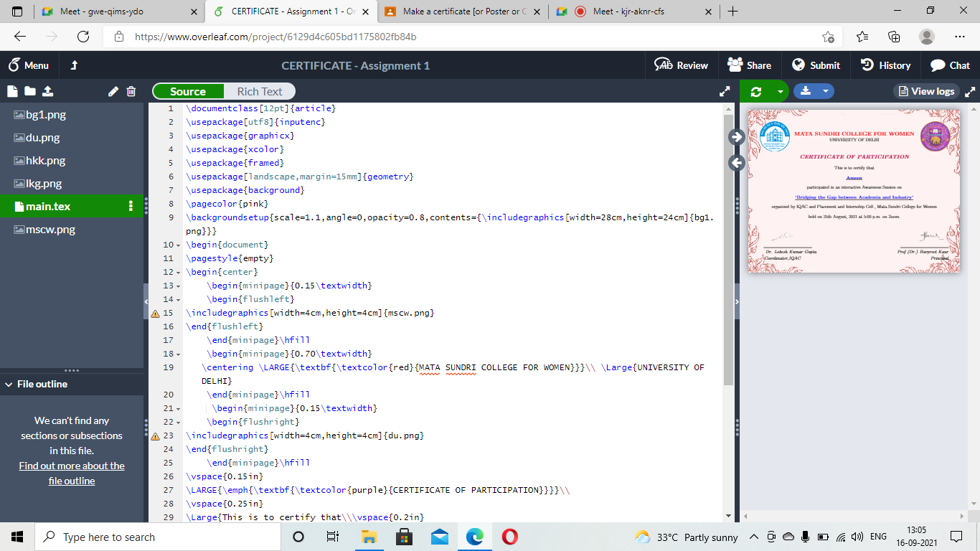The width and height of the screenshot is (980, 551).
Task: Click Find out more about file outline link
Action: pos(72,474)
